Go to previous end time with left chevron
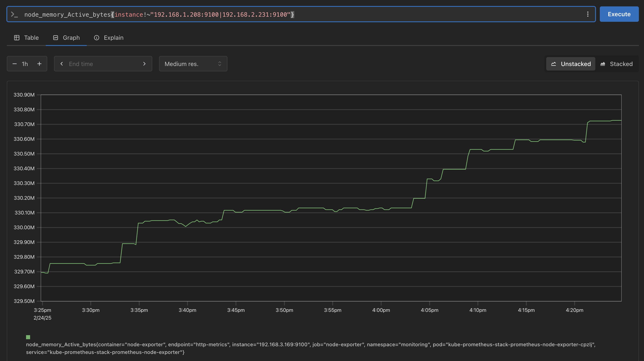The image size is (644, 361). 62,64
